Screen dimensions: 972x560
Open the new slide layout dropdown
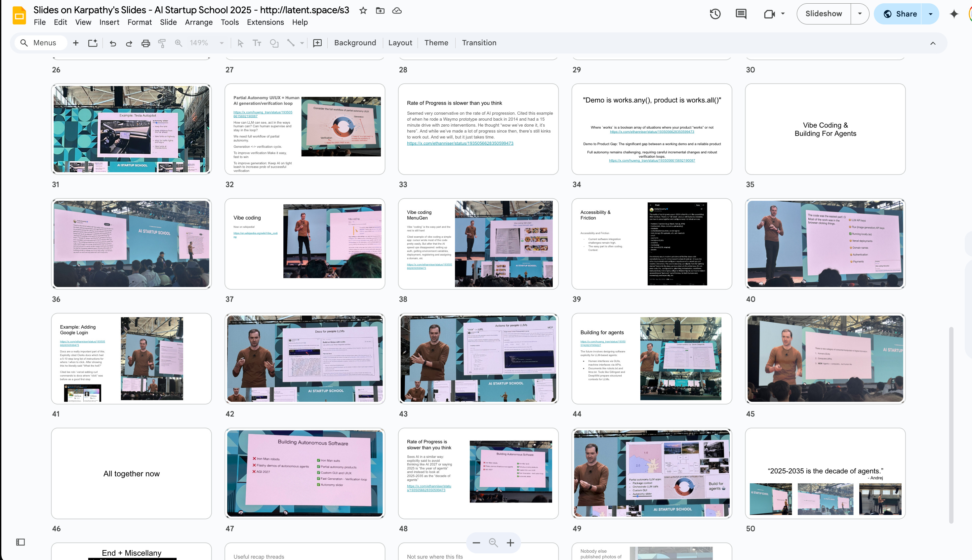(x=93, y=43)
